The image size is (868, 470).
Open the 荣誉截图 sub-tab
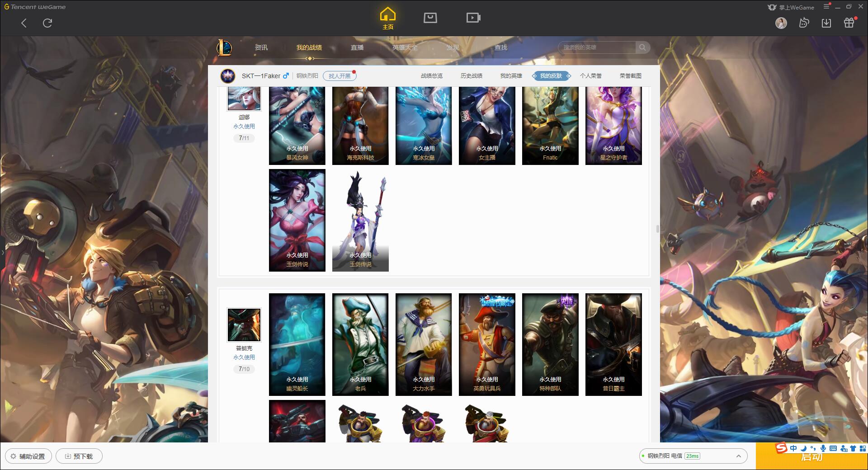tap(631, 76)
